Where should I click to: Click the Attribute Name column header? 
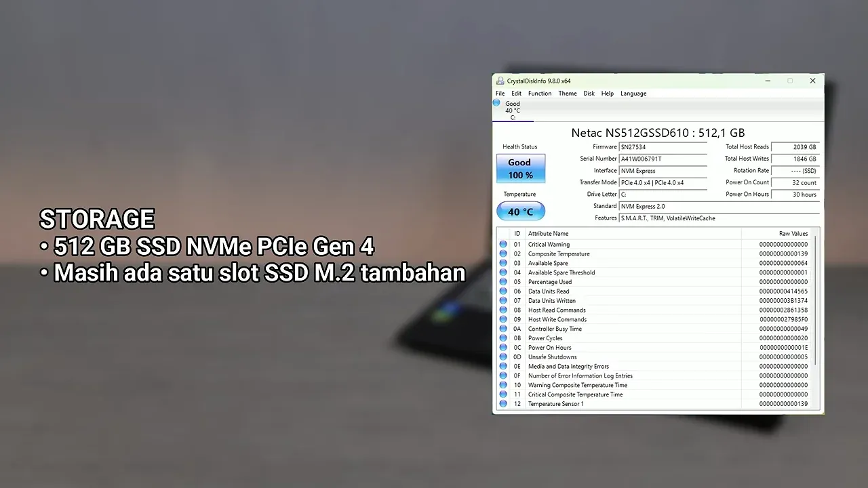pos(633,234)
